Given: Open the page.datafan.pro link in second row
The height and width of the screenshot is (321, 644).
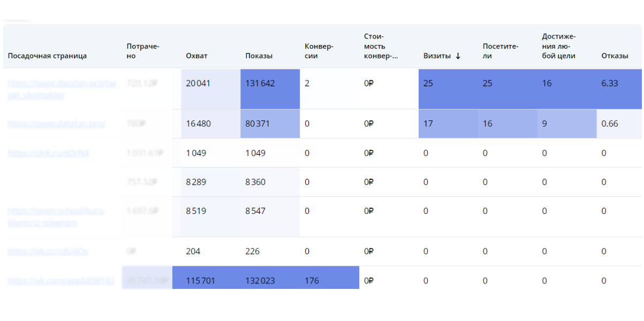Looking at the screenshot, I should (57, 124).
